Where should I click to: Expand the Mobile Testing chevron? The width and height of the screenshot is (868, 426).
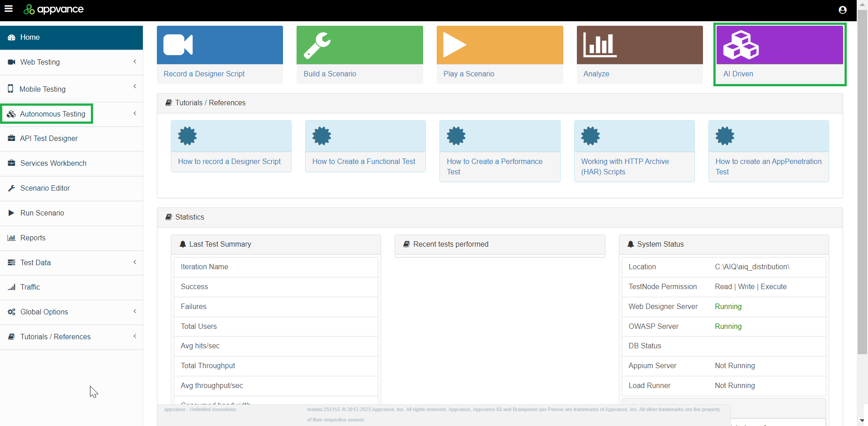pos(135,86)
